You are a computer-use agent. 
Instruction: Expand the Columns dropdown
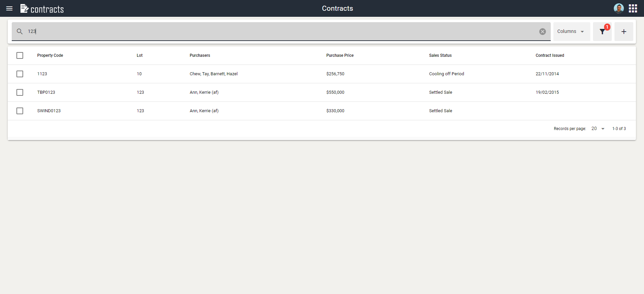(x=571, y=32)
